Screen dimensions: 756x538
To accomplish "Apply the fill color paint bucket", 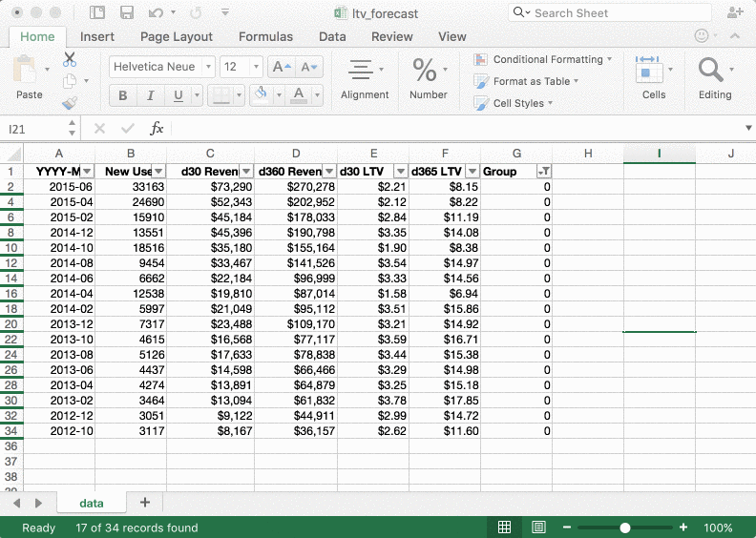I will click(262, 95).
